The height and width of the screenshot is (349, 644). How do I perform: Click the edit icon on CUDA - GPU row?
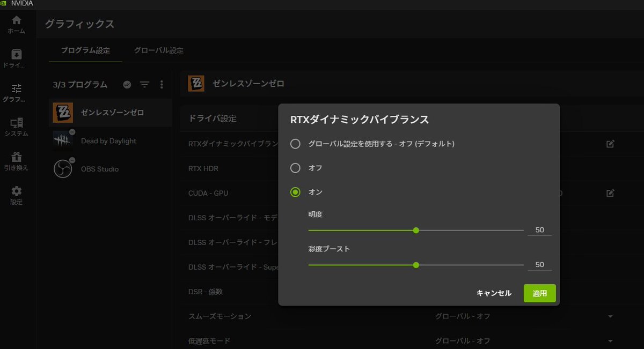tap(610, 193)
